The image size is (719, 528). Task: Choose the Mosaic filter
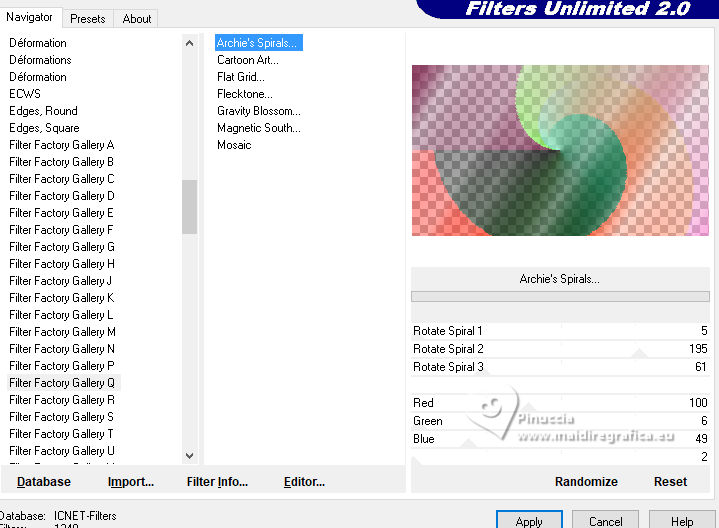234,145
